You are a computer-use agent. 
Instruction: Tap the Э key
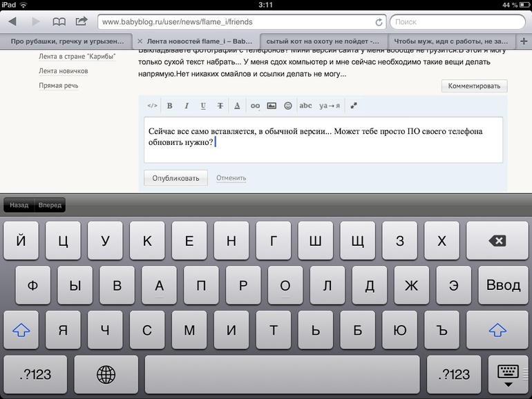pyautogui.click(x=454, y=285)
